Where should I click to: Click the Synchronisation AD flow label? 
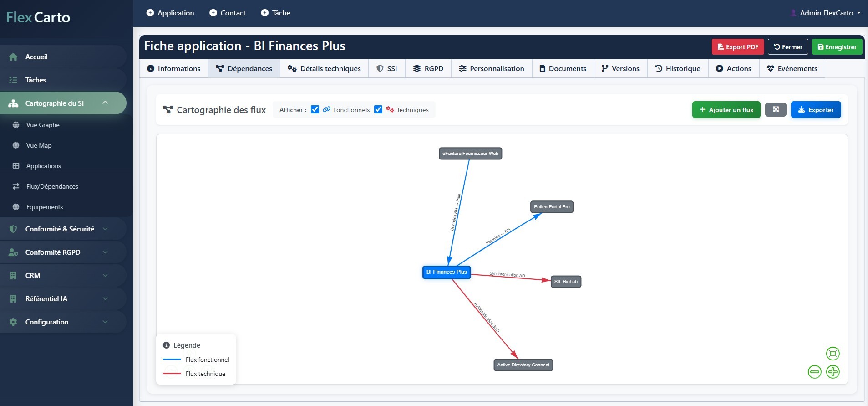(x=507, y=274)
